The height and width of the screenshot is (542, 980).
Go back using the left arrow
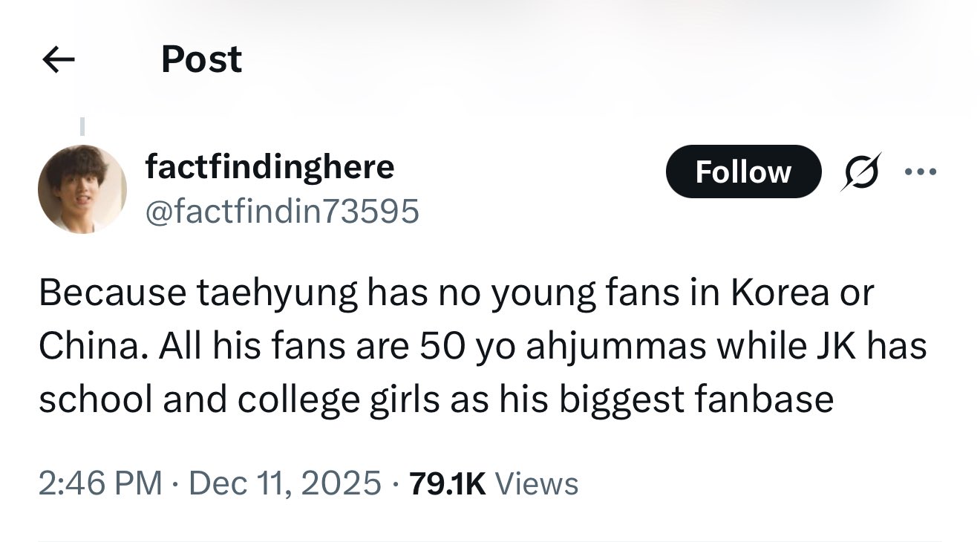[59, 60]
